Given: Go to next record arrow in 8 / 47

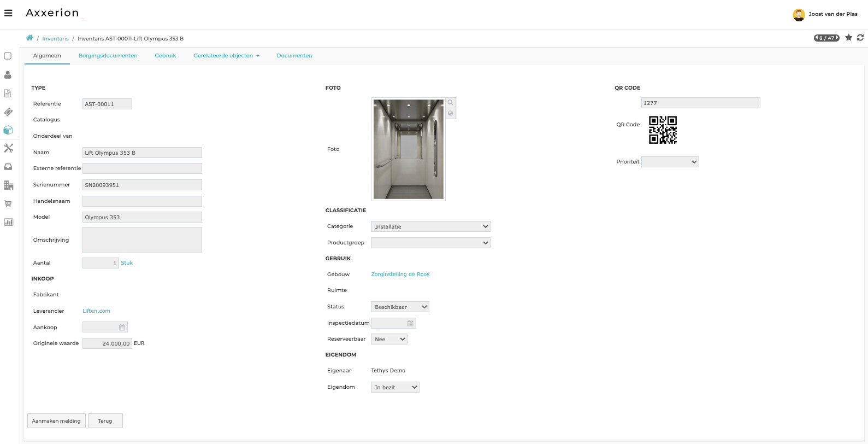Looking at the screenshot, I should (x=837, y=38).
